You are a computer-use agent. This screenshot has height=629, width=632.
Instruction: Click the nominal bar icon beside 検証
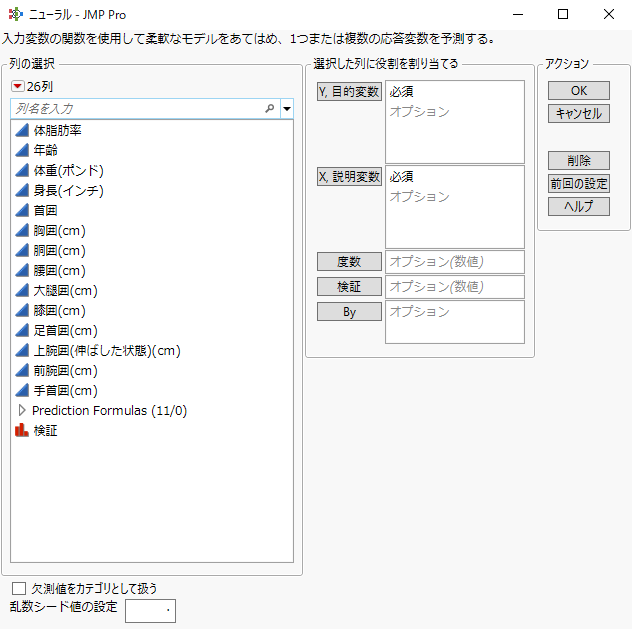point(22,430)
